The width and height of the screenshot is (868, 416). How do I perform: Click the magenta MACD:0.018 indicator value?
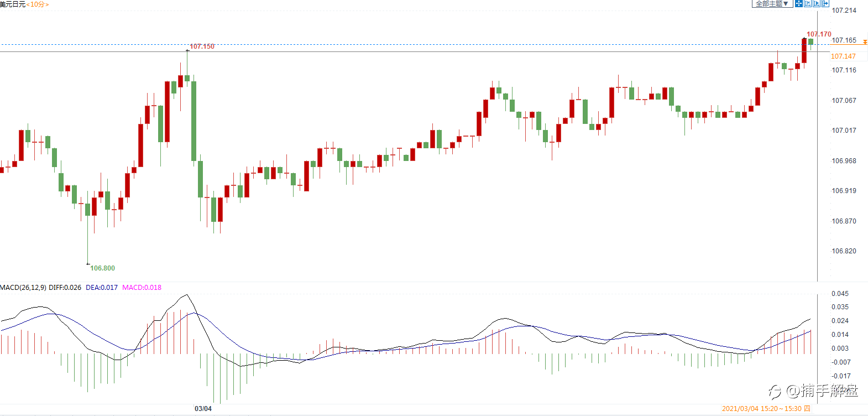pos(142,288)
